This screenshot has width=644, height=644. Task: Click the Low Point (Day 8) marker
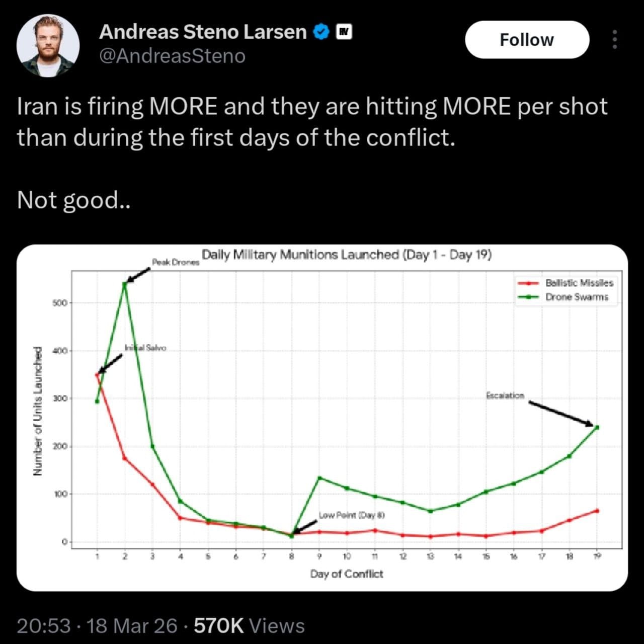pos(291,535)
